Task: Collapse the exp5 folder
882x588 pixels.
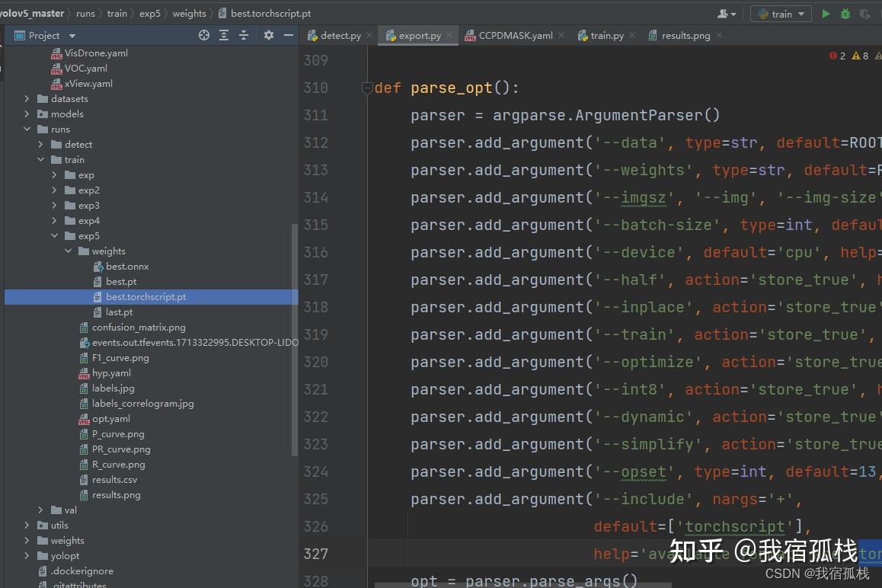Action: point(54,236)
